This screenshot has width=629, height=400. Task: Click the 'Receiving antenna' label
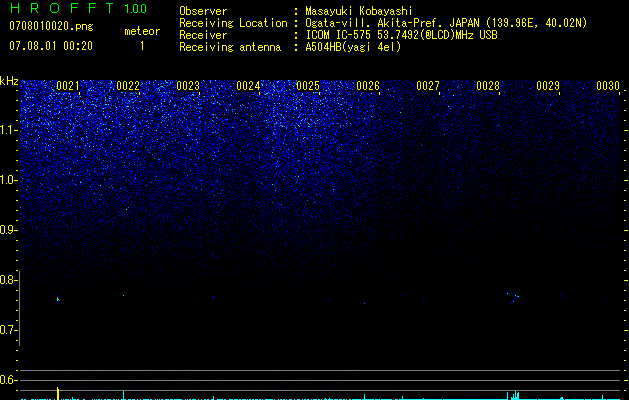[230, 47]
